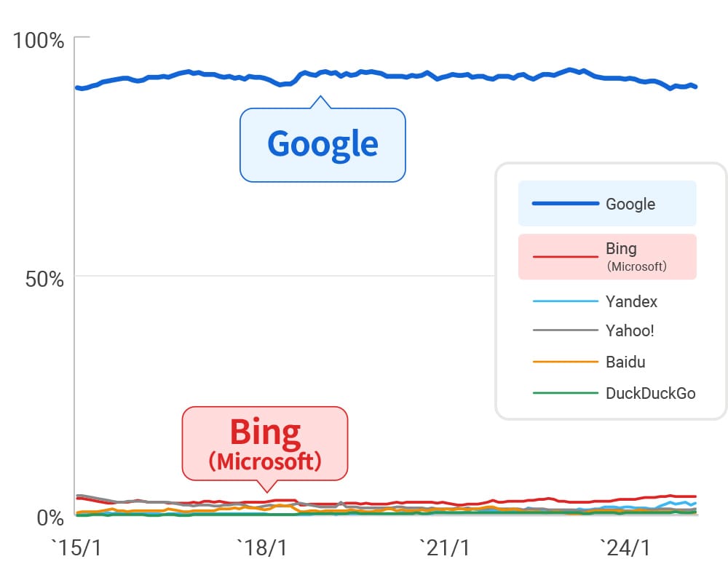Click the red Bing (Microsoft) callout bubble
This screenshot has height=575, width=728.
[x=265, y=443]
